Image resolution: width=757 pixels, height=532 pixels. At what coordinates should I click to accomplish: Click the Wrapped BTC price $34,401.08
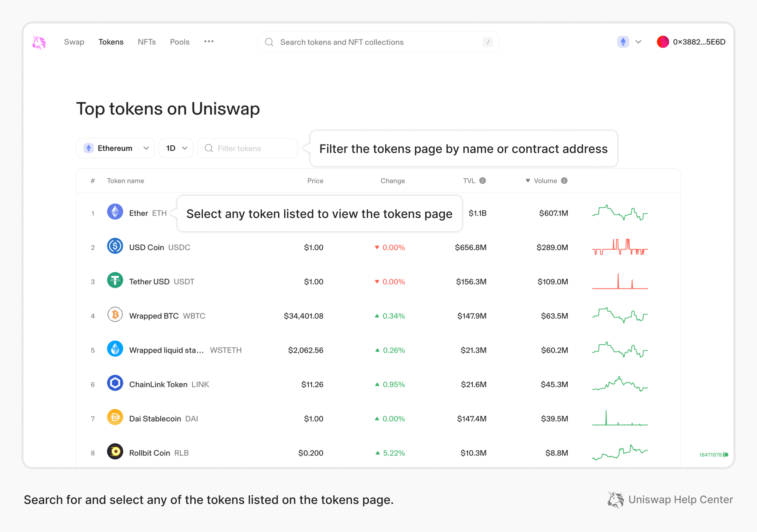[303, 316]
